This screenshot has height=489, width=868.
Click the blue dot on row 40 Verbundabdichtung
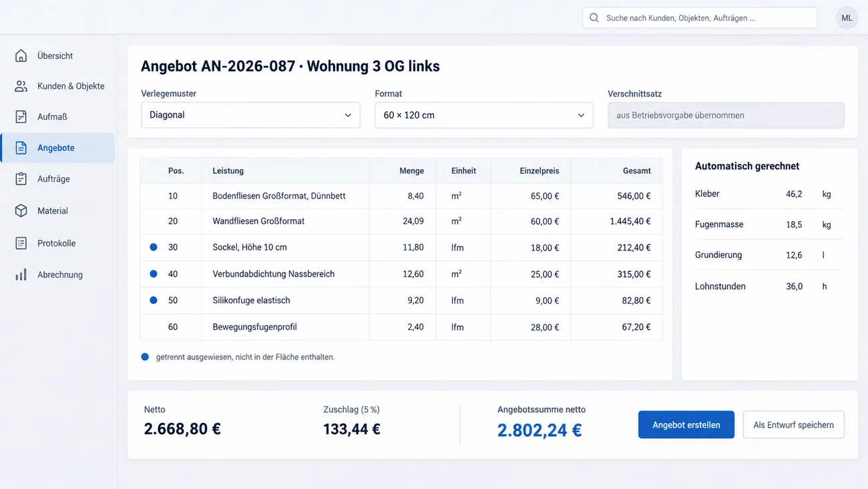154,274
